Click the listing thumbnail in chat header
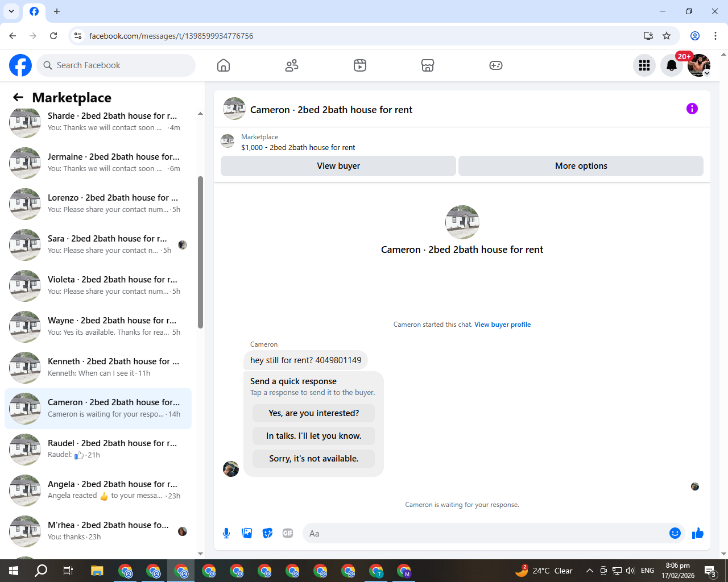The height and width of the screenshot is (582, 728). point(234,109)
